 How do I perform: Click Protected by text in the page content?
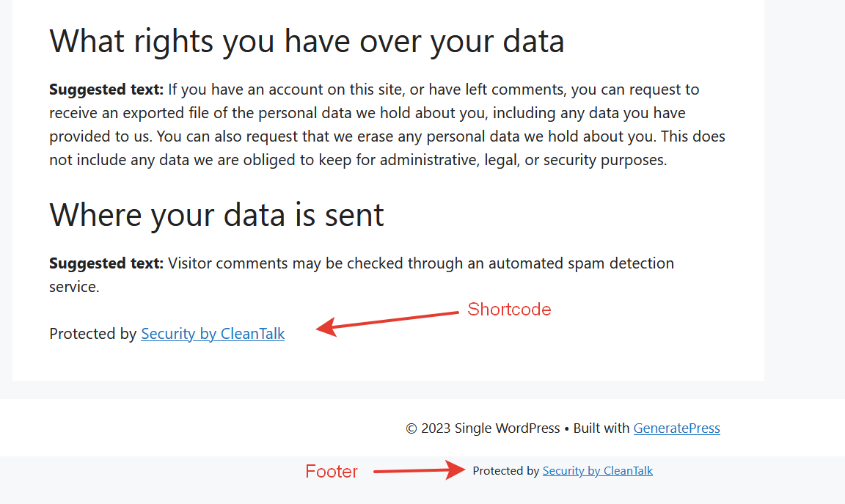pos(92,334)
